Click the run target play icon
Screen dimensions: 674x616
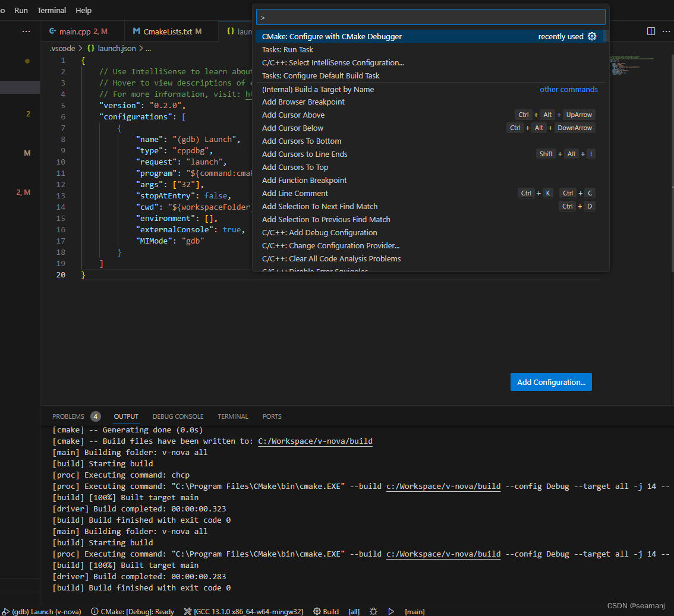click(x=391, y=611)
